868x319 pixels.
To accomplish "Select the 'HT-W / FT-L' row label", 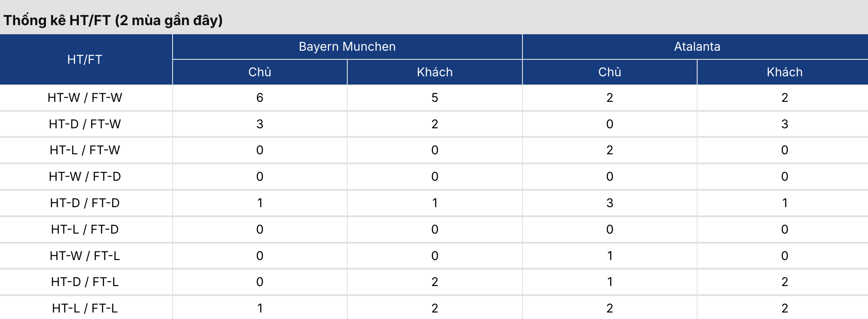I will point(85,256).
